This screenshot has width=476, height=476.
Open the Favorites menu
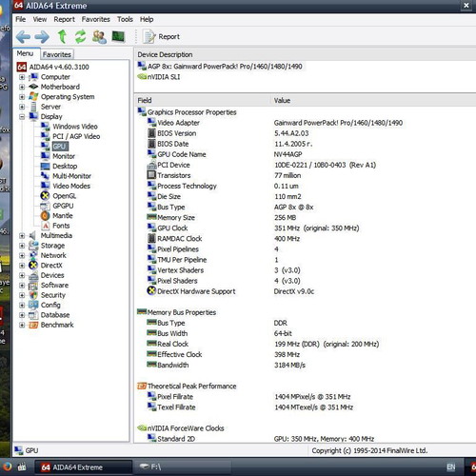(95, 19)
